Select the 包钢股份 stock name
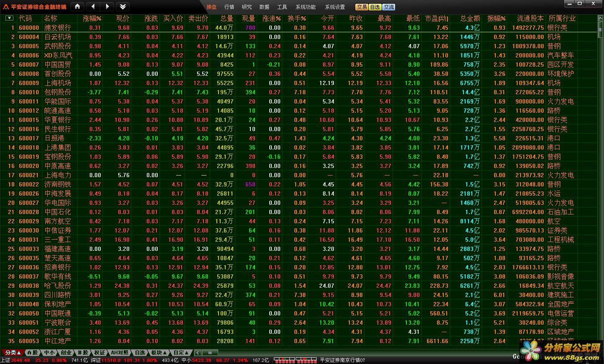 pyautogui.click(x=57, y=92)
